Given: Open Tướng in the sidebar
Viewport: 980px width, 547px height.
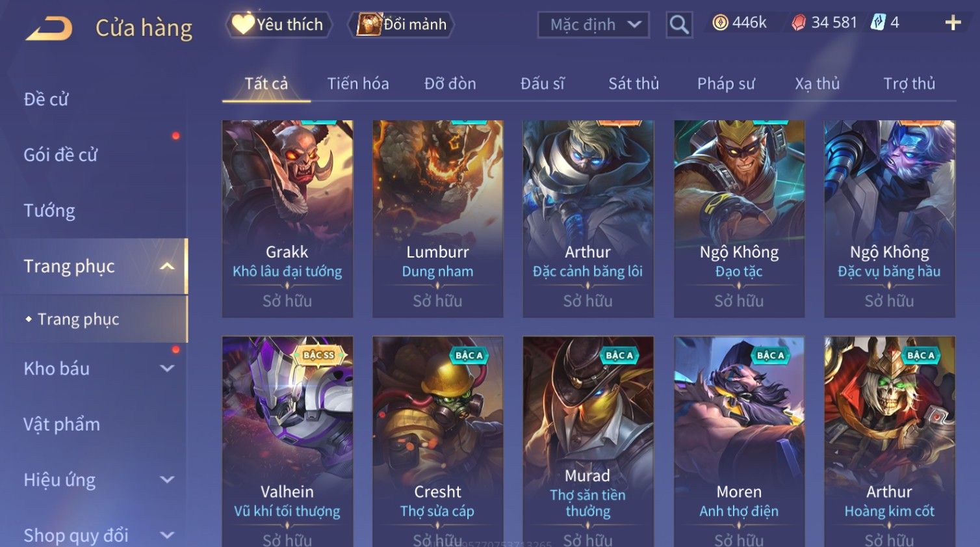Looking at the screenshot, I should tap(49, 211).
